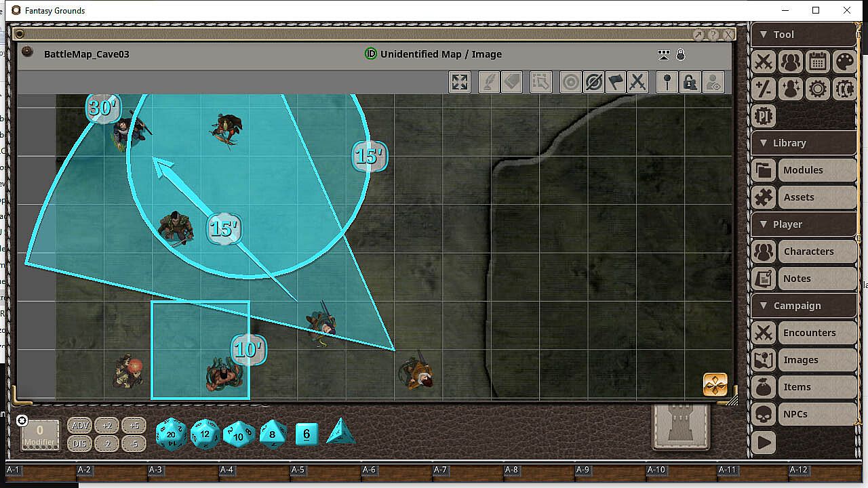Toggle the +2 modifier button

pos(106,426)
